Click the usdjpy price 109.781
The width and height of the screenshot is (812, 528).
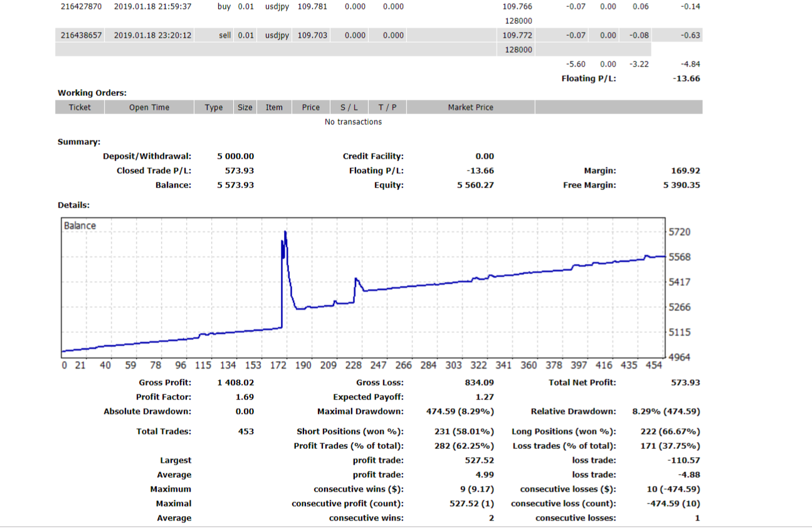312,6
